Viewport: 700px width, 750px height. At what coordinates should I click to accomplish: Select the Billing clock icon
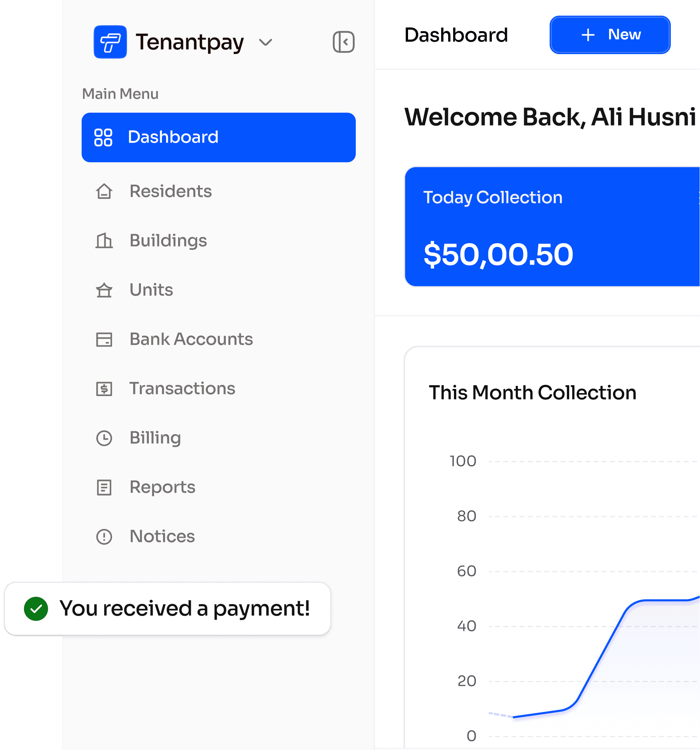tap(104, 438)
